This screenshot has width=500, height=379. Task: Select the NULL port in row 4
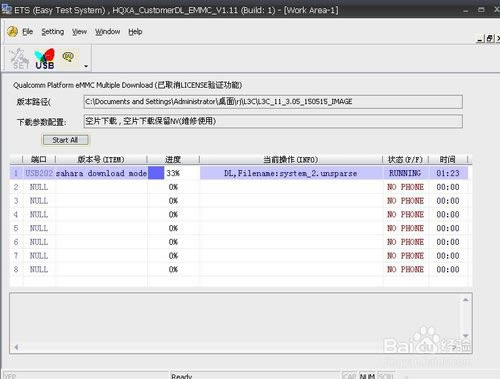39,214
